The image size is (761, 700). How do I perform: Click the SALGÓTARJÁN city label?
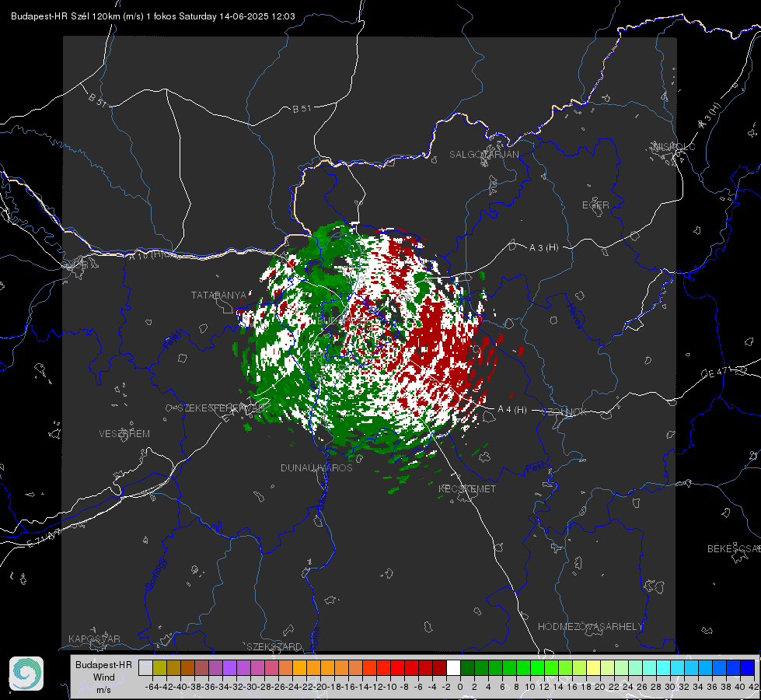(483, 155)
